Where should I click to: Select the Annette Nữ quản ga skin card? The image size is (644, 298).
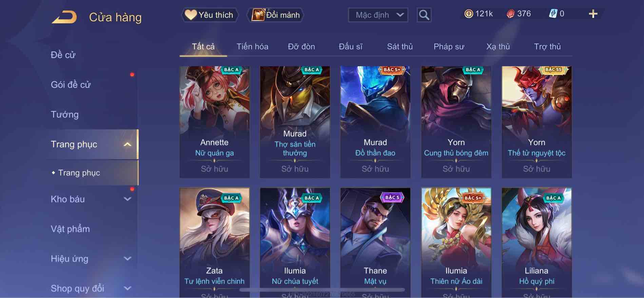(214, 122)
